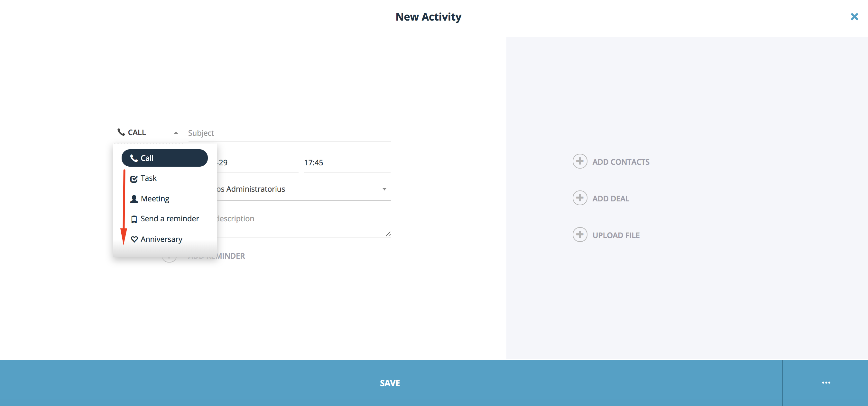
Task: Click the phone icon inside the selected Call item
Action: [134, 158]
